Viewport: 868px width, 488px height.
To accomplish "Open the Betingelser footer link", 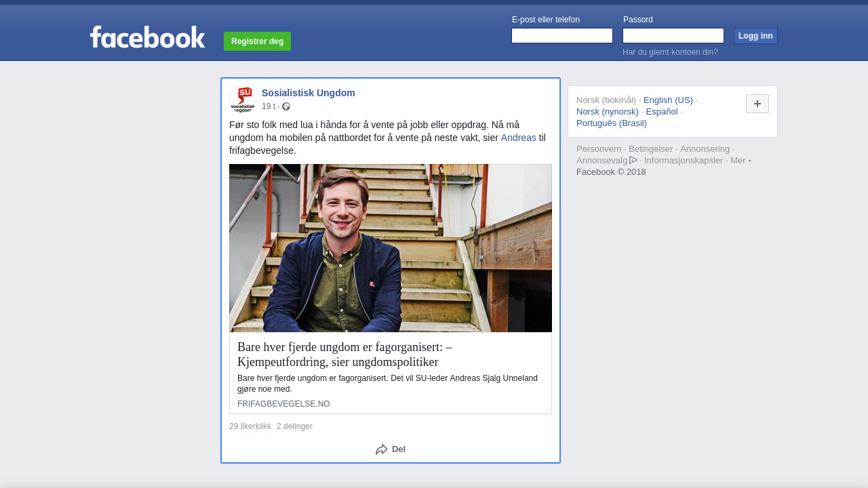I will click(651, 149).
